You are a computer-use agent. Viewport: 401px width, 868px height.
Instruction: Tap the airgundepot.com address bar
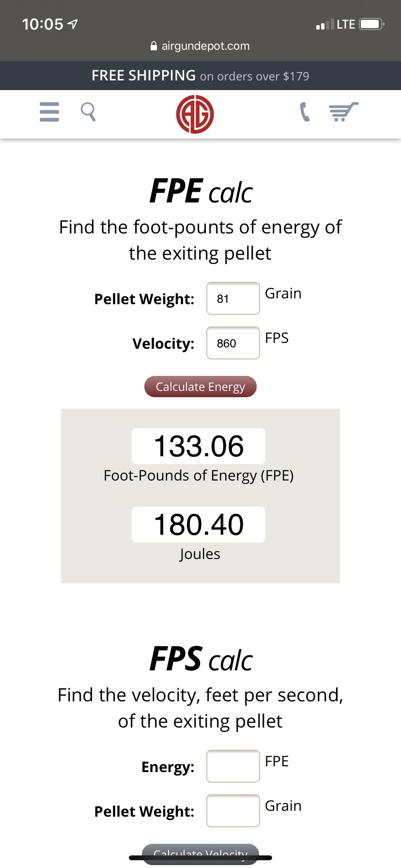pyautogui.click(x=200, y=46)
